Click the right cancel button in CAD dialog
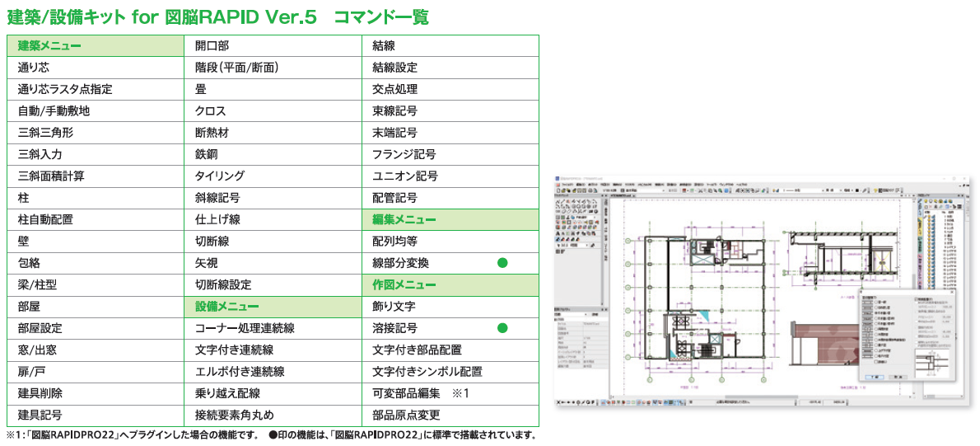This screenshot has height=446, width=980. 898,378
